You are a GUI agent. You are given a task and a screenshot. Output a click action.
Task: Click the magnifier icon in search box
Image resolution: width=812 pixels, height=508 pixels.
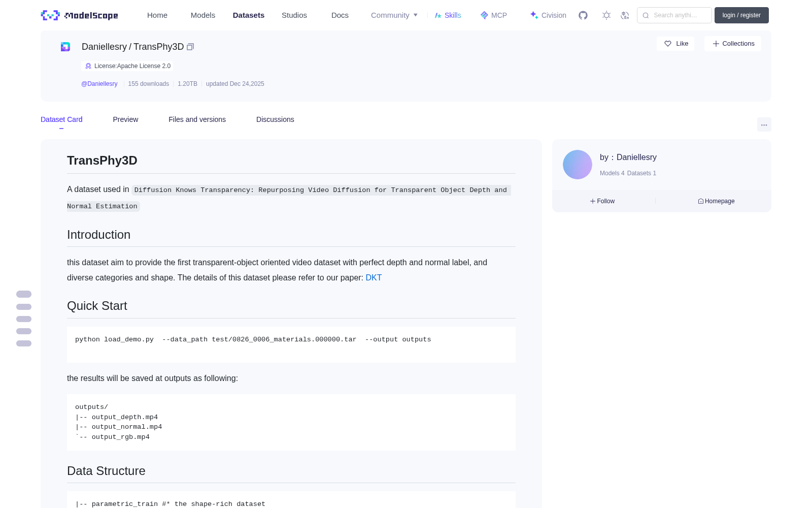tap(646, 15)
